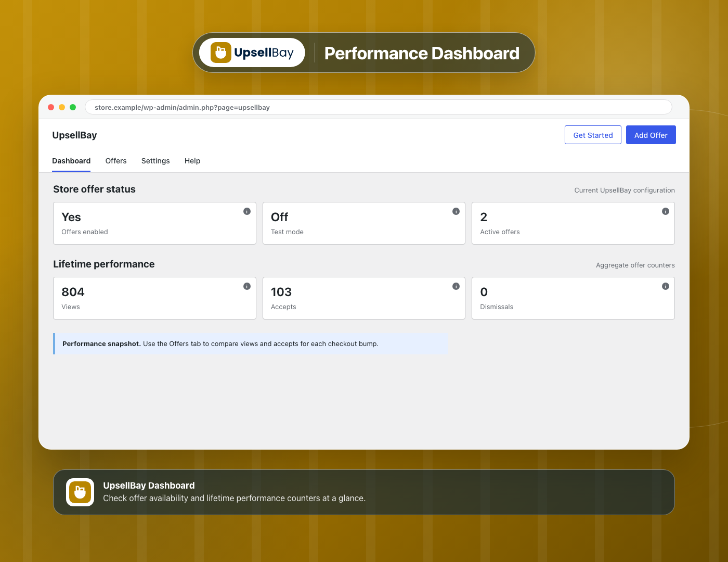Open the Settings tab
The height and width of the screenshot is (562, 728).
(x=155, y=161)
